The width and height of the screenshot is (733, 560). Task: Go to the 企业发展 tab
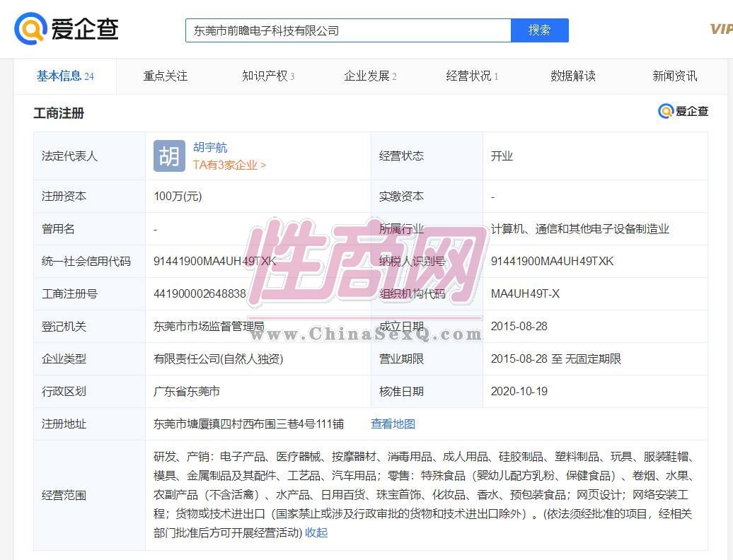point(369,76)
